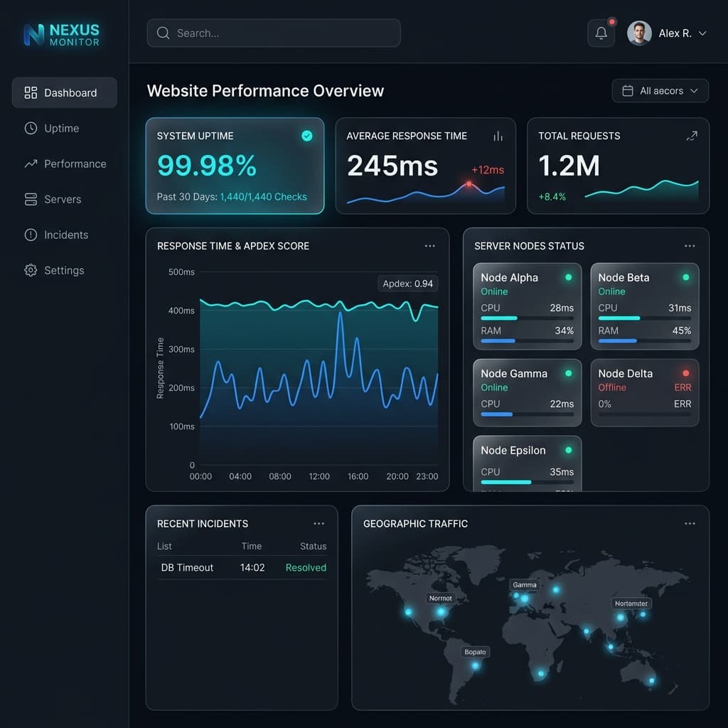
Task: Open the Response Time & Apdex Score options menu
Action: pyautogui.click(x=429, y=245)
